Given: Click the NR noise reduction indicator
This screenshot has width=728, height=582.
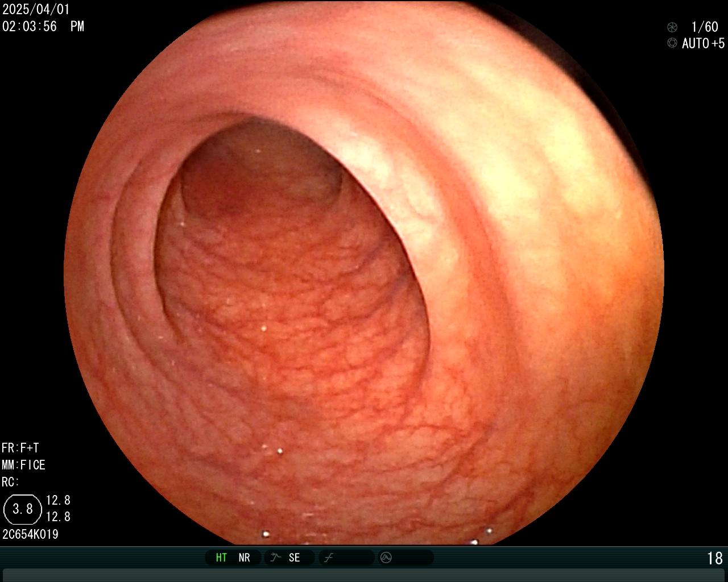Looking at the screenshot, I should 244,558.
